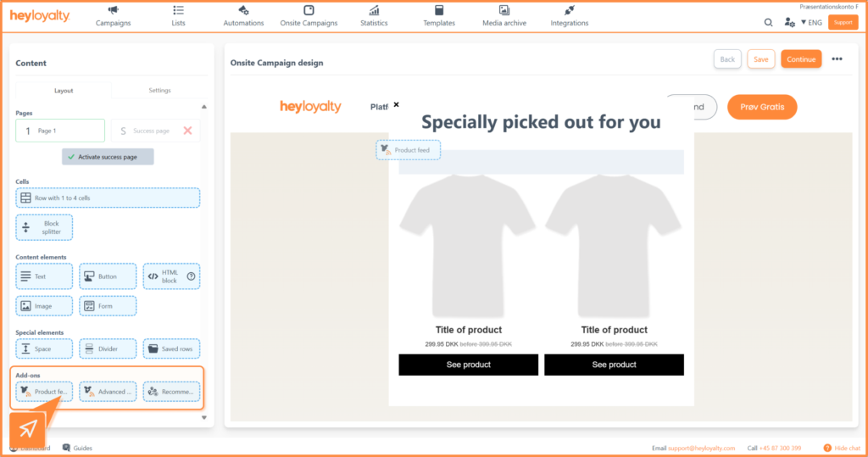Toggle Activate success page checkbox
The image size is (868, 457).
point(72,157)
